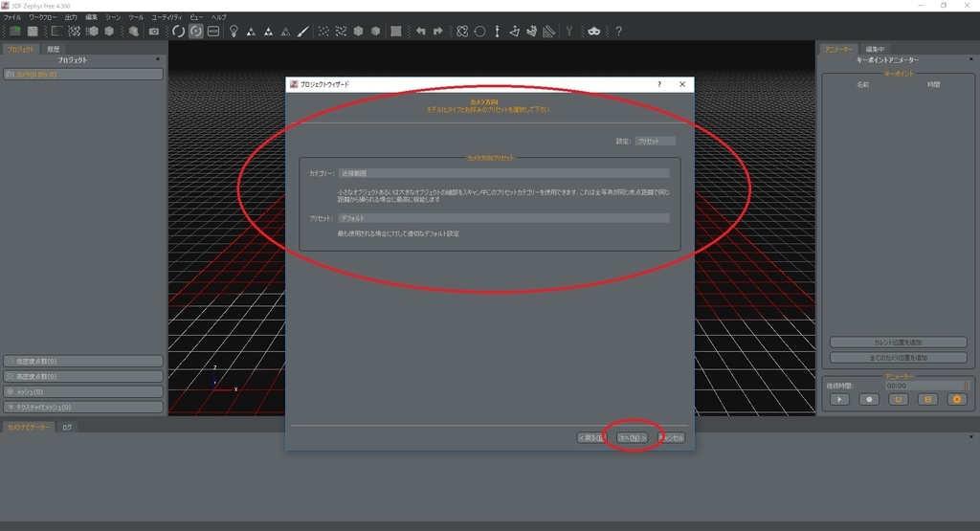Click the Save project floppy icon
Image resolution: width=980 pixels, height=531 pixels.
pyautogui.click(x=33, y=32)
